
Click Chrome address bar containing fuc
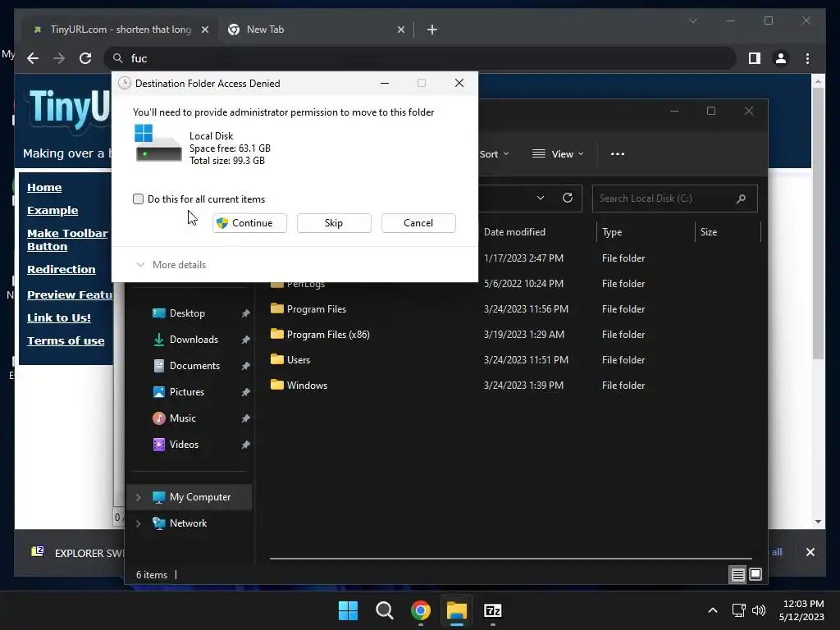(421, 58)
